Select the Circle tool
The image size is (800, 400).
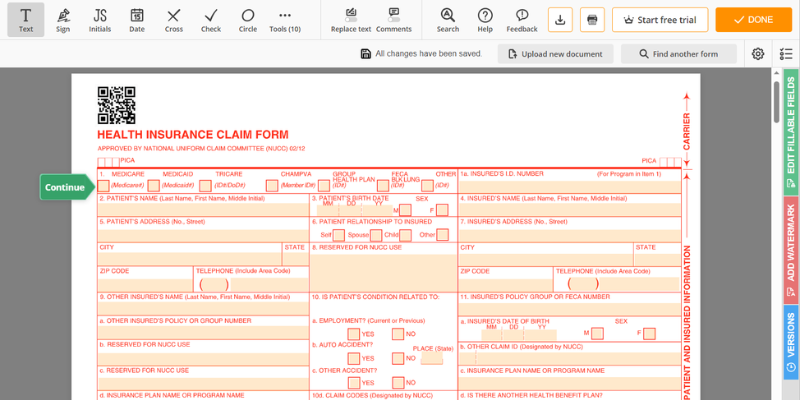pos(247,19)
